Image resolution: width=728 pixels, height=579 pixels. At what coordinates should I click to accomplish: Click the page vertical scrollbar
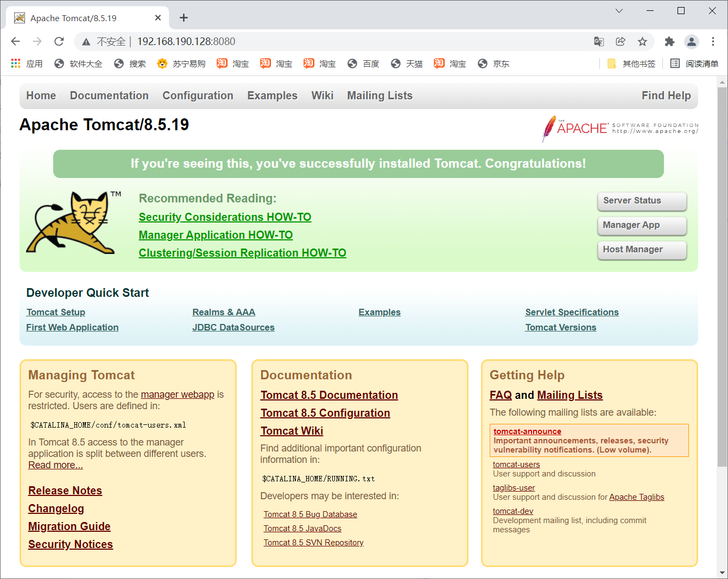pyautogui.click(x=722, y=276)
